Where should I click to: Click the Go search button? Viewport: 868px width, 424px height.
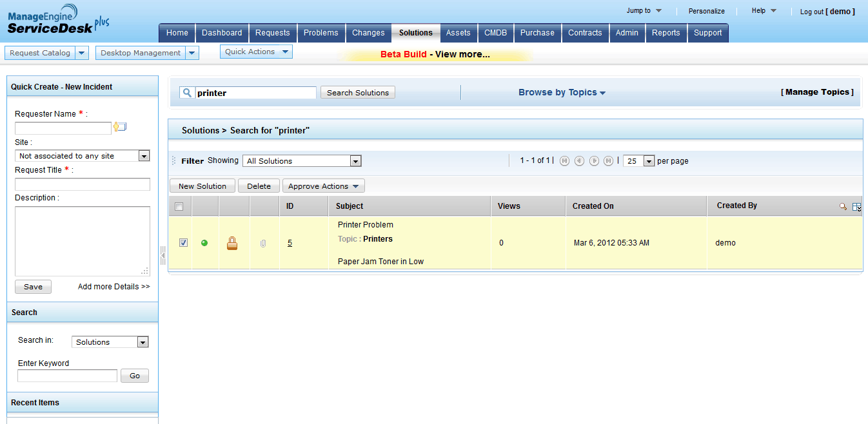(x=135, y=376)
